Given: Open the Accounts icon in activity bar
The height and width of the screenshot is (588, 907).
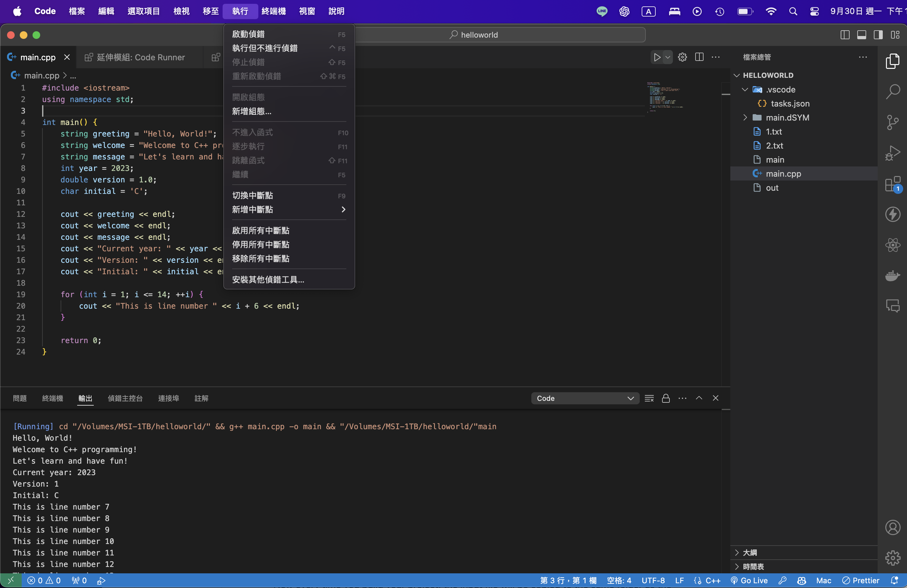Looking at the screenshot, I should coord(893,527).
